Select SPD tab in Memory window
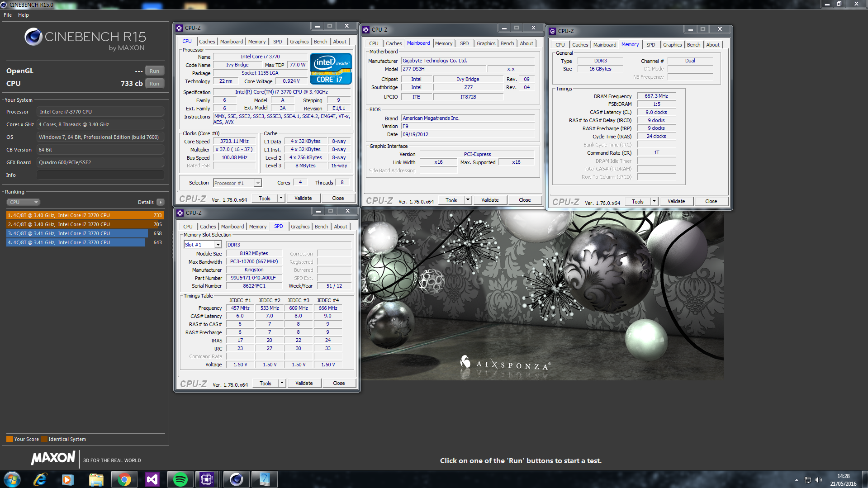868x488 pixels. (650, 45)
